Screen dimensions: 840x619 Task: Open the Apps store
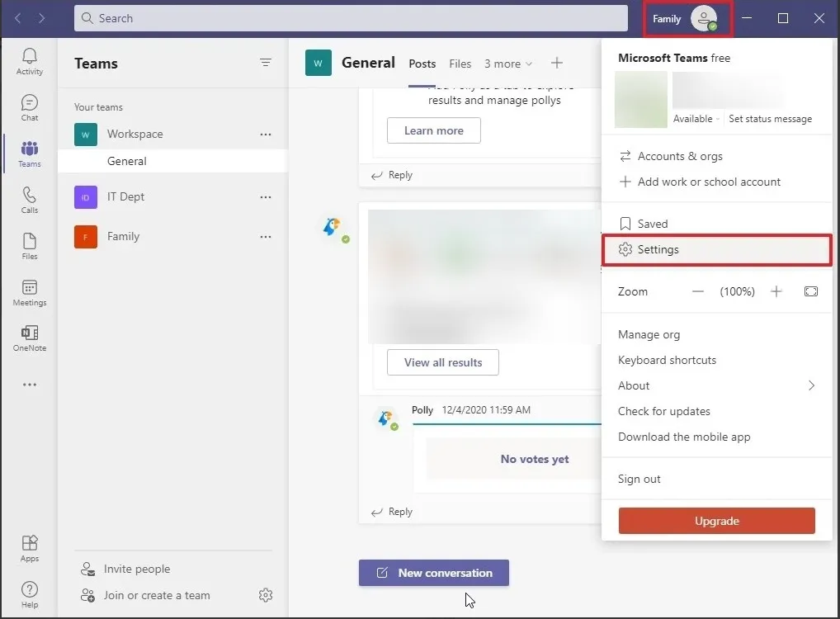[x=30, y=549]
